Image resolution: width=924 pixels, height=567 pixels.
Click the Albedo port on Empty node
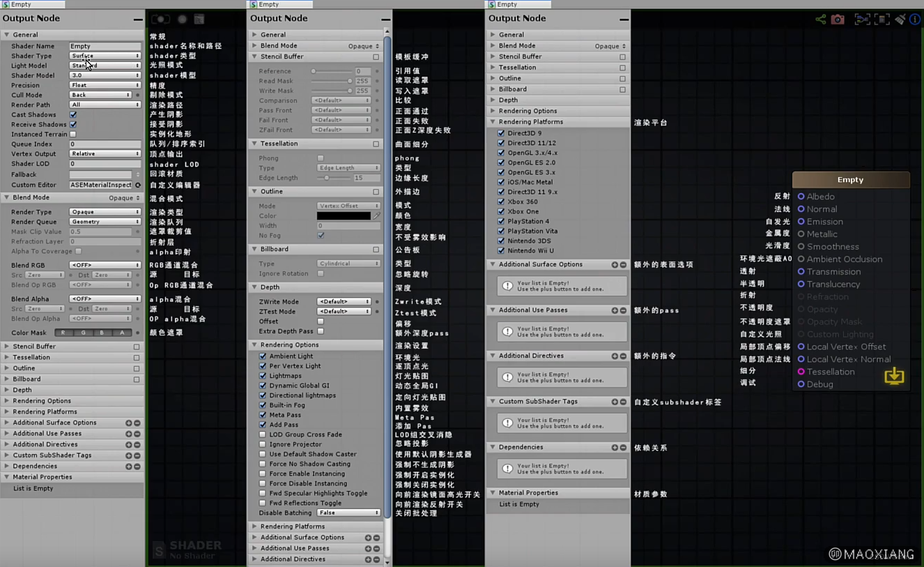click(x=801, y=197)
